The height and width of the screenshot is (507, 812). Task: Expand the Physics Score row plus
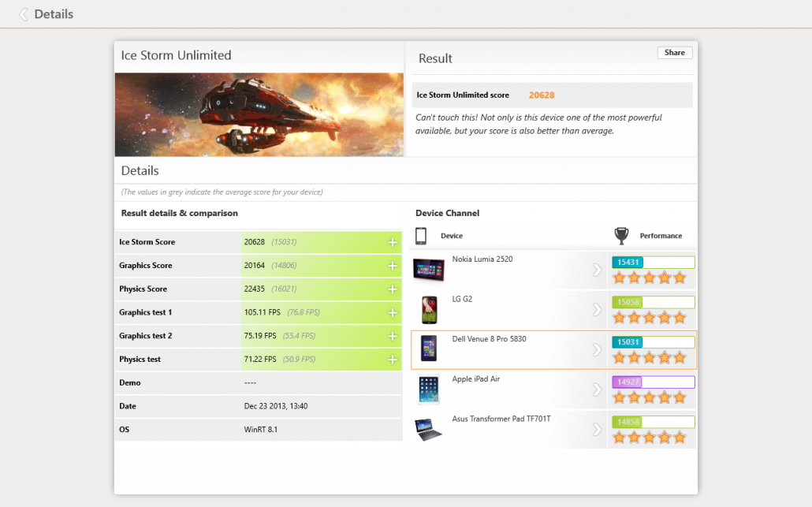pos(393,289)
